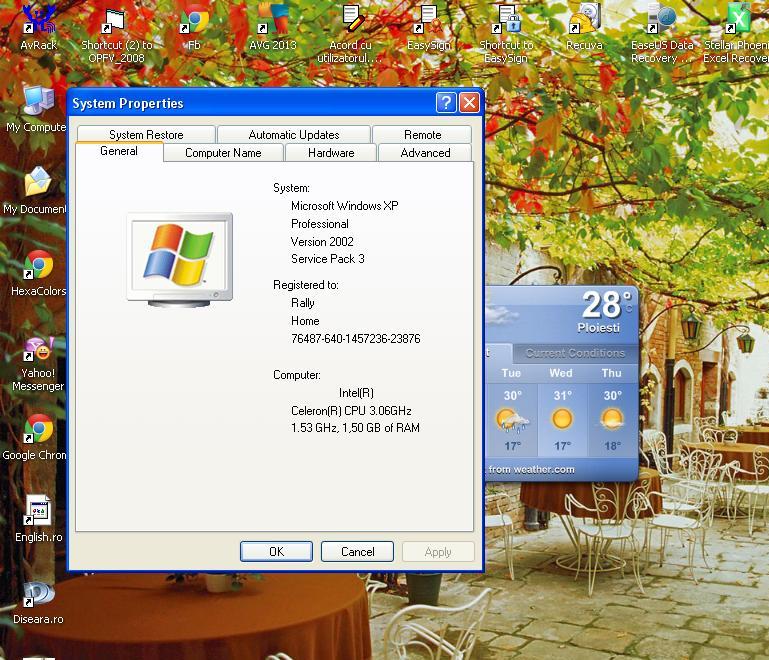The height and width of the screenshot is (660, 769).
Task: Click the Wed forecast header
Action: pyautogui.click(x=561, y=373)
